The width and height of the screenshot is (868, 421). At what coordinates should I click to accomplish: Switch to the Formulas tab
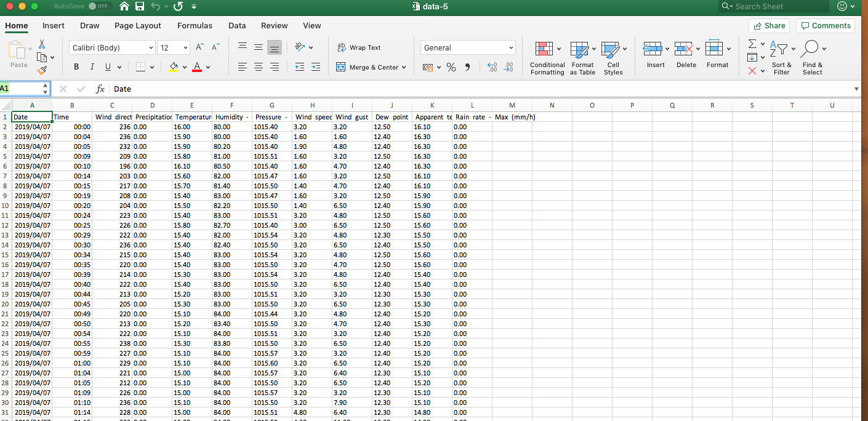point(195,25)
